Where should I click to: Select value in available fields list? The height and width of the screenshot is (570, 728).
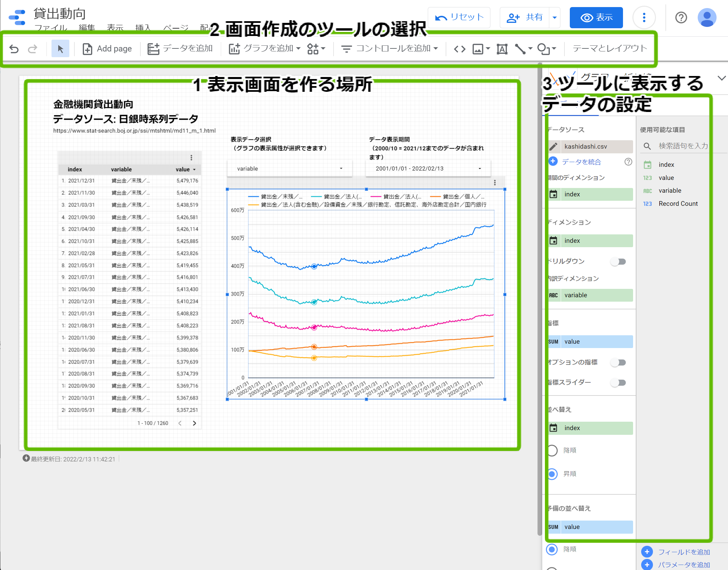pos(666,178)
